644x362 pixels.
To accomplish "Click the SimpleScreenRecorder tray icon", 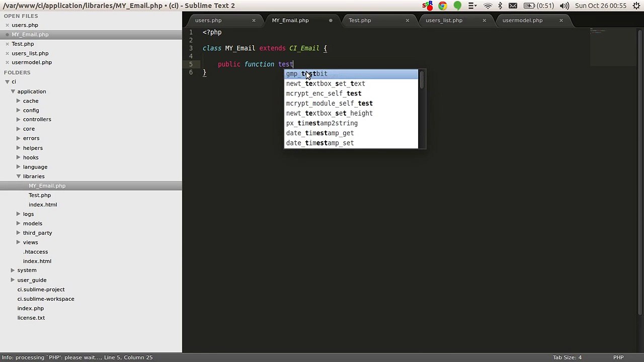I will tap(428, 6).
